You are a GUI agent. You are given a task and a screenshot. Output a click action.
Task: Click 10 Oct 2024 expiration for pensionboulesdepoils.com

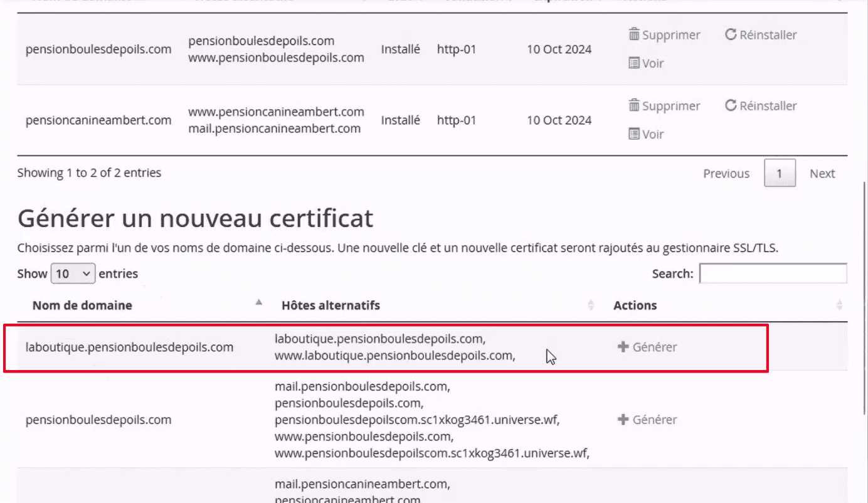click(x=559, y=50)
